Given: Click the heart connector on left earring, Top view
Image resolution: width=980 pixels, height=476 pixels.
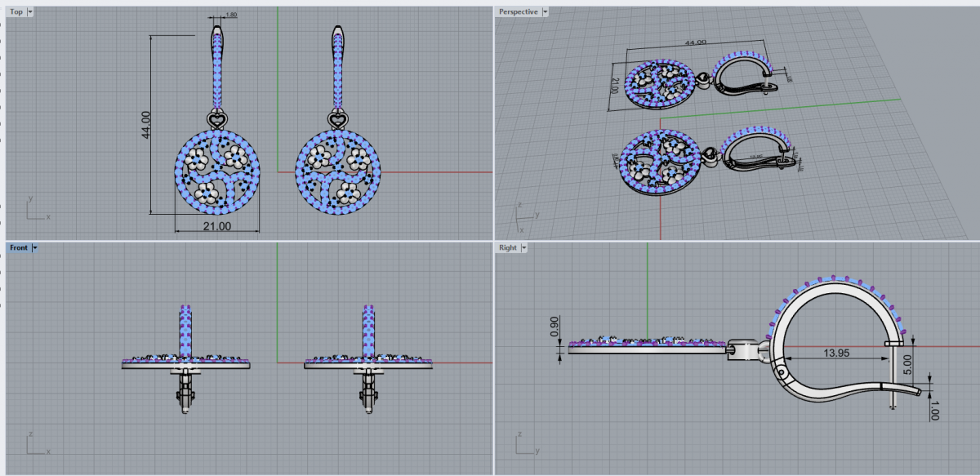Looking at the screenshot, I should coord(218,121).
